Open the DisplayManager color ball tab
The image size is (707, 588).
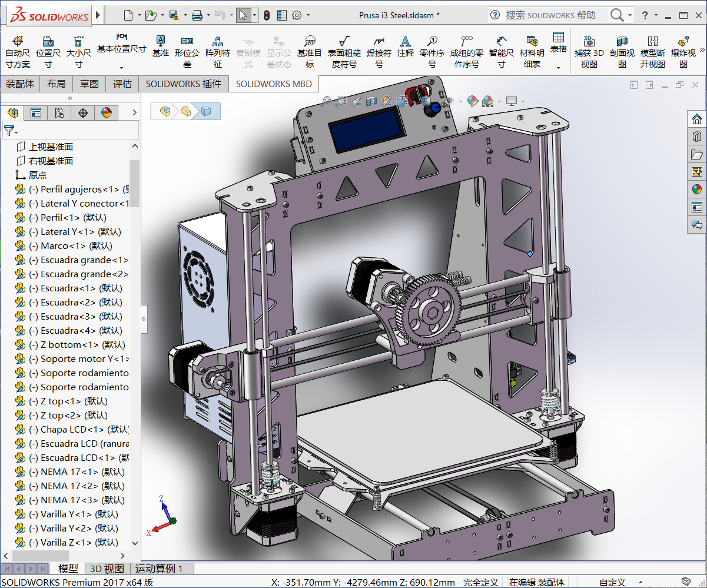[107, 112]
